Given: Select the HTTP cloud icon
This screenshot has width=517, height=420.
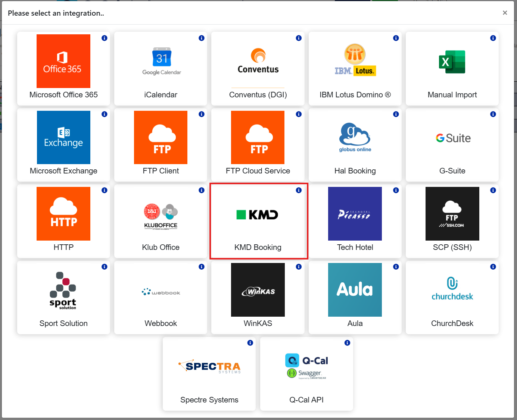Looking at the screenshot, I should click(x=63, y=214).
